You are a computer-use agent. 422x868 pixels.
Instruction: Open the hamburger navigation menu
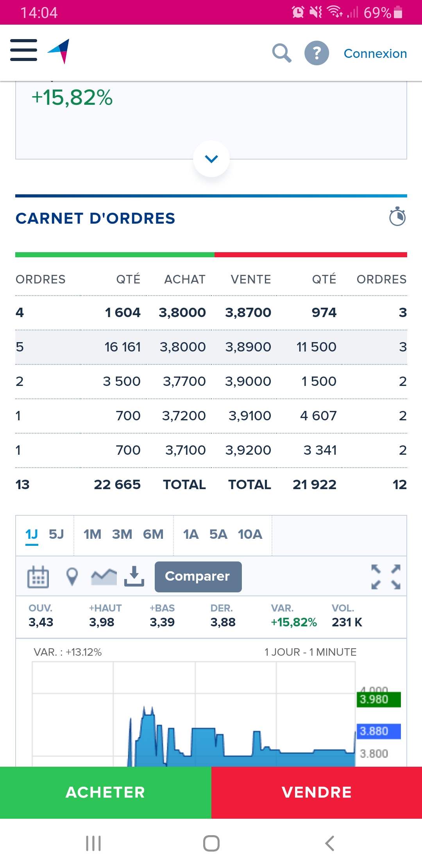tap(23, 50)
